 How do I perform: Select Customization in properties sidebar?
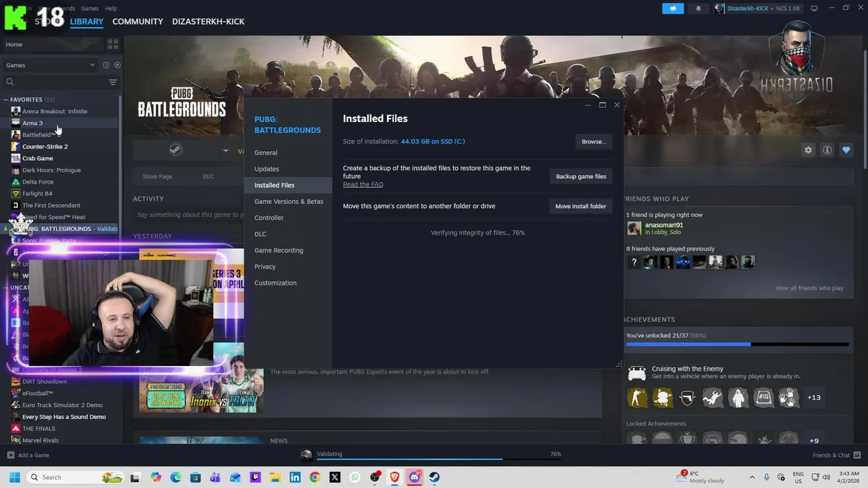point(288,283)
